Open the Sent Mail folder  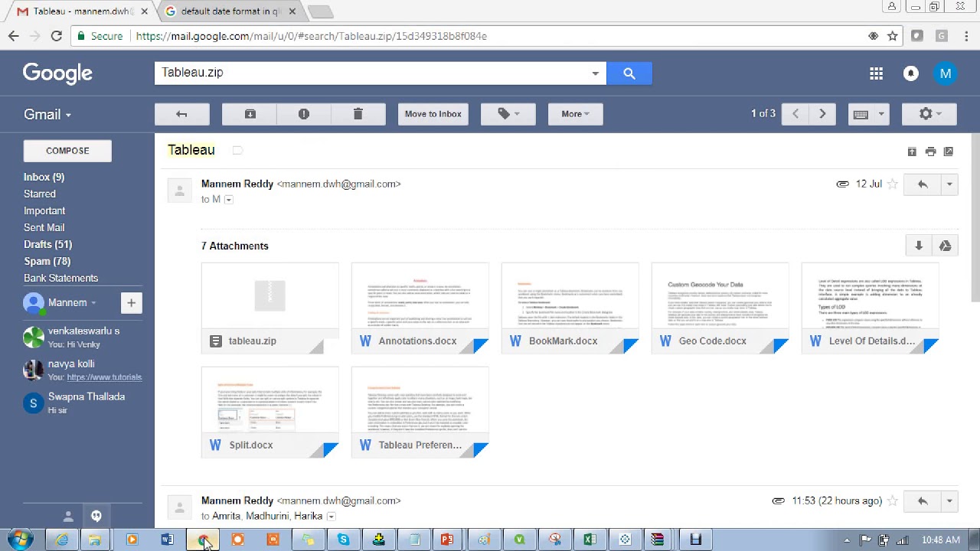pyautogui.click(x=44, y=227)
